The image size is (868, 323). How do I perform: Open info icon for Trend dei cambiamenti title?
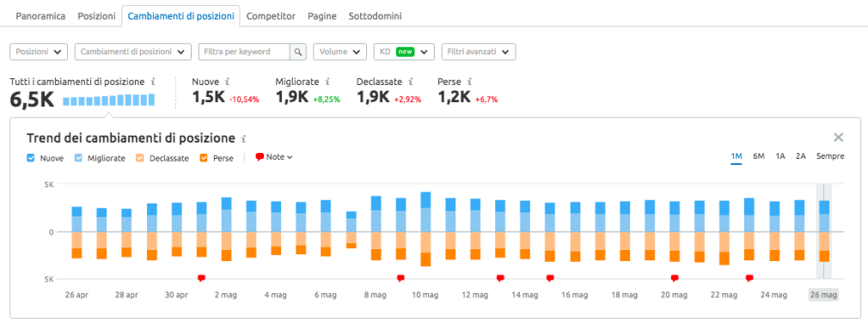pyautogui.click(x=243, y=138)
